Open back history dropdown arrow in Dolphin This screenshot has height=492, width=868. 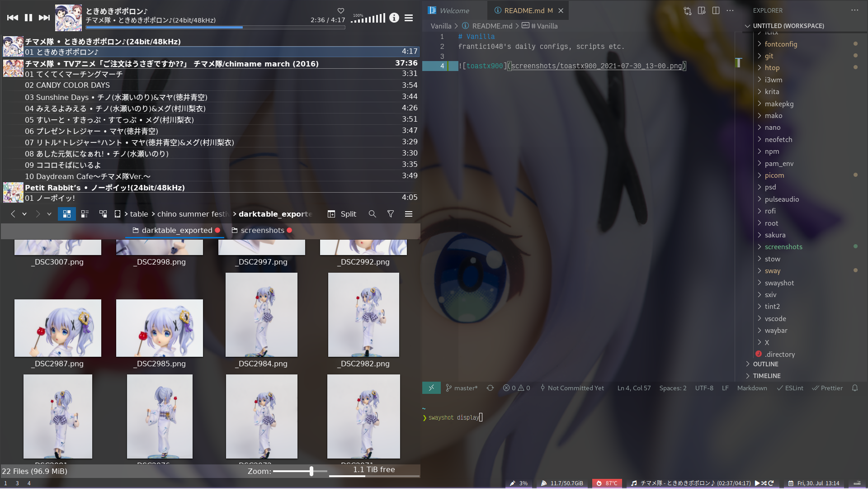(x=24, y=214)
